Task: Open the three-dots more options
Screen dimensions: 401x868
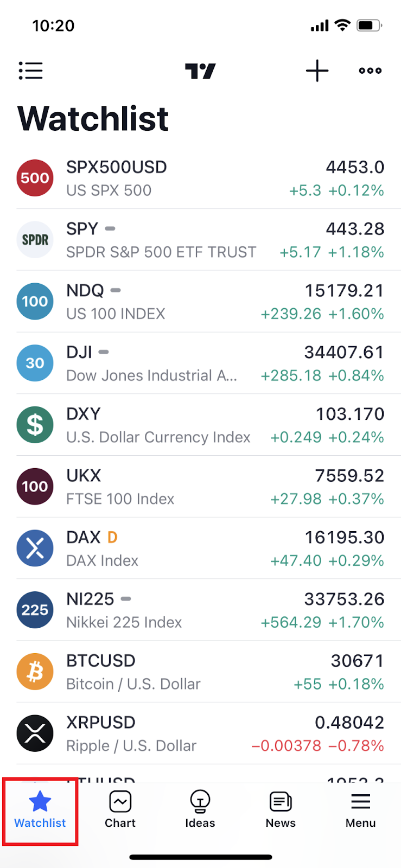Action: 370,71
